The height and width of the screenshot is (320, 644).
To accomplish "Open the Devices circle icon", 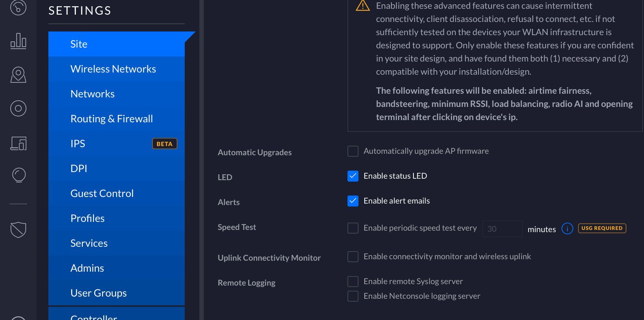I will click(x=18, y=108).
